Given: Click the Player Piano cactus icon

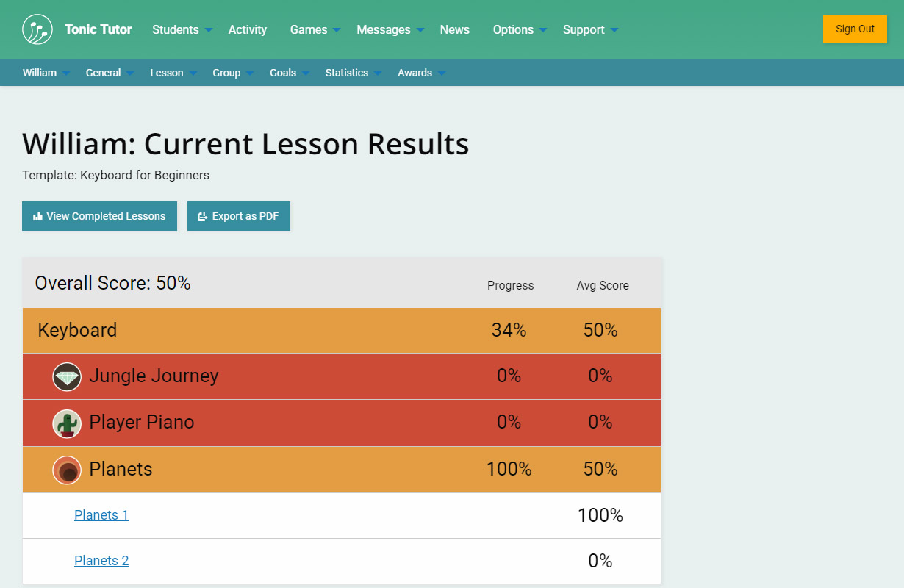Looking at the screenshot, I should (67, 423).
